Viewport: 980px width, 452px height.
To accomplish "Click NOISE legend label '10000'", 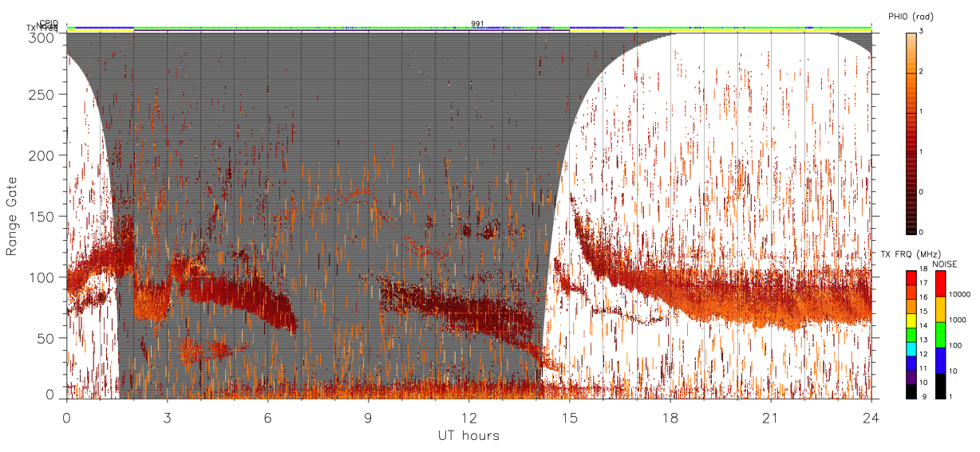I will pyautogui.click(x=959, y=294).
